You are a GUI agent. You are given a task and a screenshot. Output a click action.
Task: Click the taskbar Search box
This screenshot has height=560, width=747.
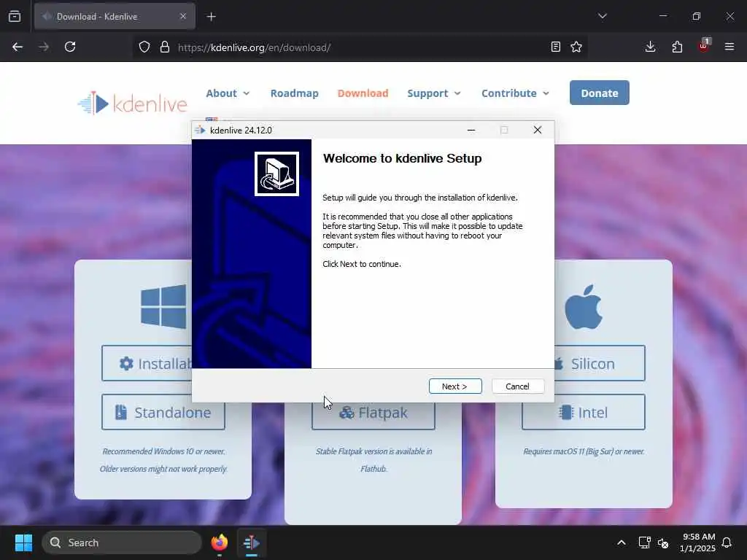click(x=122, y=542)
